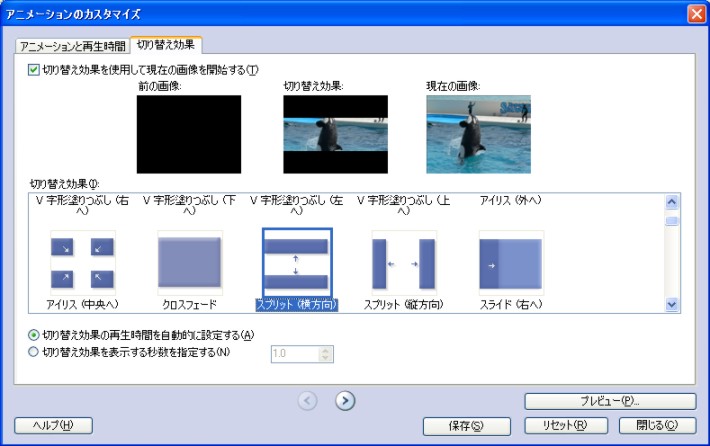Go to next image arrow button

click(345, 401)
